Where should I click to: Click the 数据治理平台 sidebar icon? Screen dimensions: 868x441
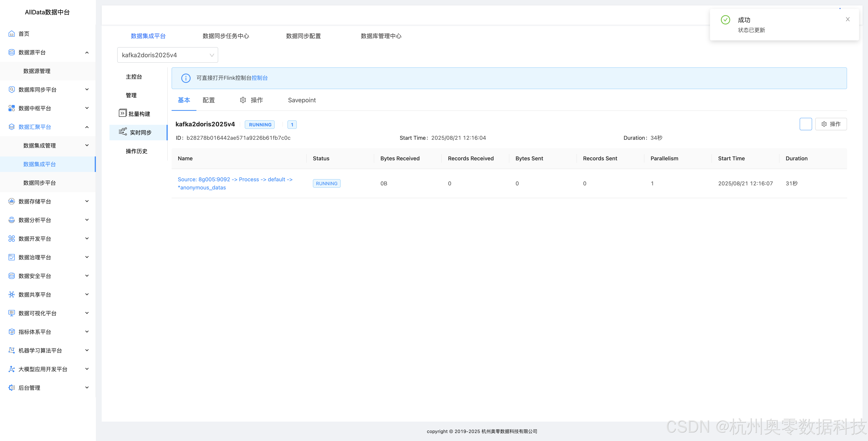11,257
